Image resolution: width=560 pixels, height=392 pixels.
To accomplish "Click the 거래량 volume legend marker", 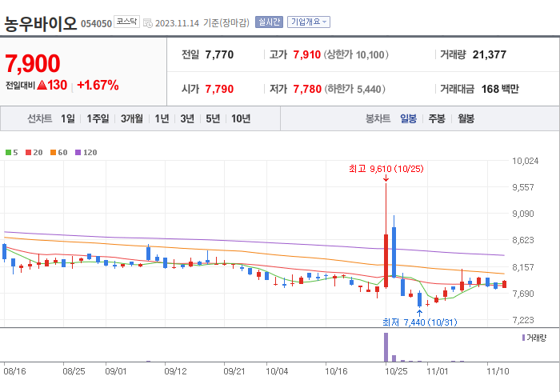I will (523, 338).
